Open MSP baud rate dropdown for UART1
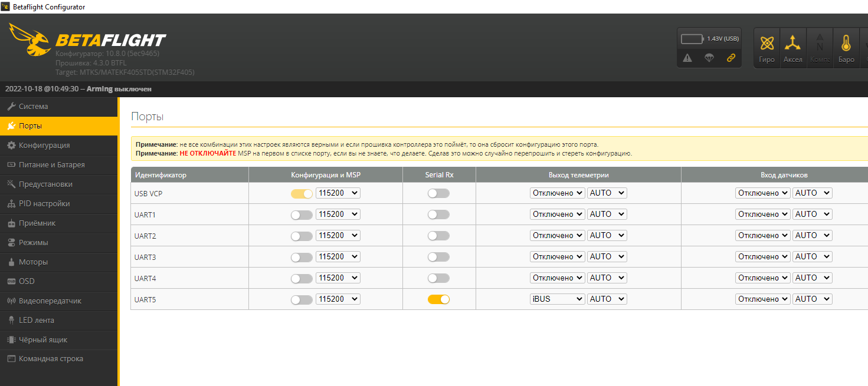The height and width of the screenshot is (386, 868). pos(338,215)
